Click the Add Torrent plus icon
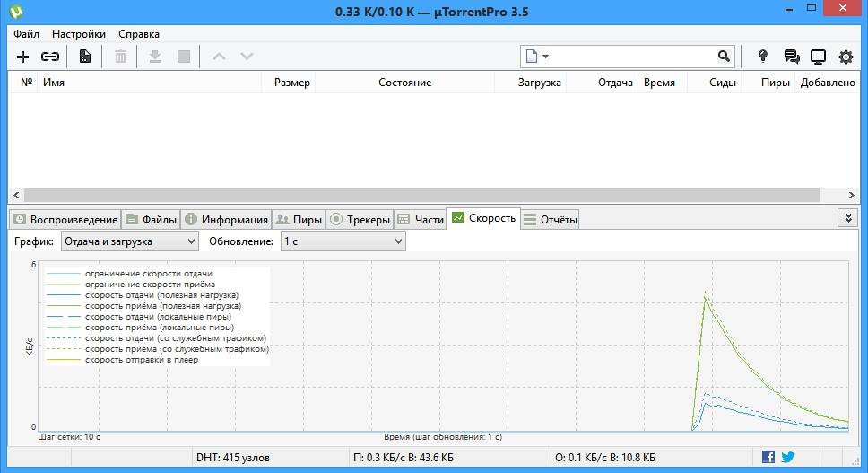868x473 pixels. click(22, 57)
